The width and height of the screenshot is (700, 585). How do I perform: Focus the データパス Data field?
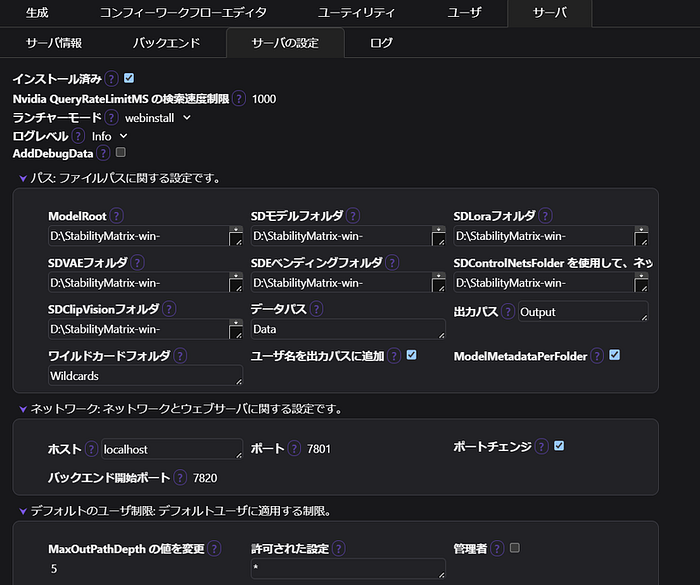click(348, 329)
